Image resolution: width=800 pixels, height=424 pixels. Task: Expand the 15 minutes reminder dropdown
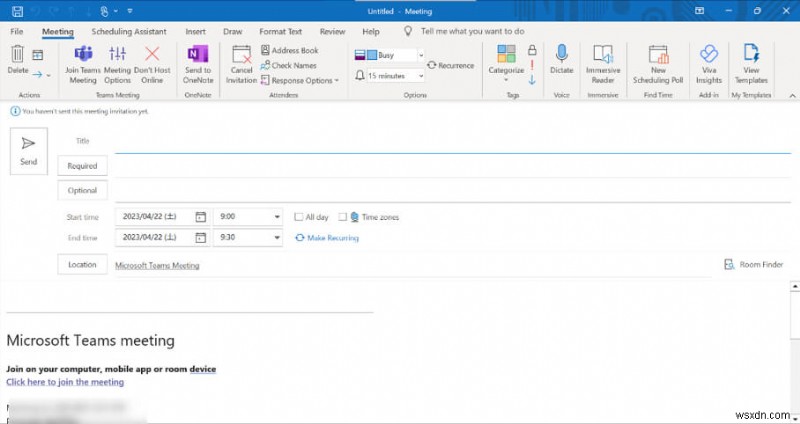point(421,76)
